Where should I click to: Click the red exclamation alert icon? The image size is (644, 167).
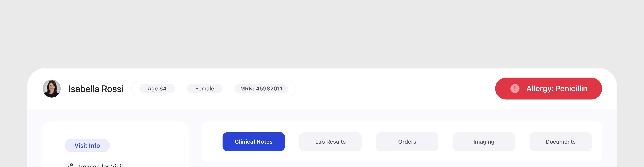(515, 89)
